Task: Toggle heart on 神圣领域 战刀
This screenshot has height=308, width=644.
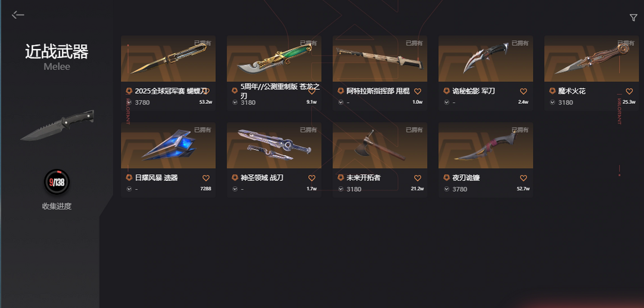Action: pos(312,178)
